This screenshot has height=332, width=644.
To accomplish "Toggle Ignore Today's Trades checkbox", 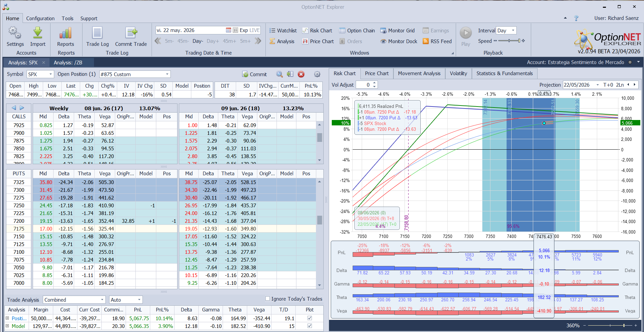I will point(267,299).
